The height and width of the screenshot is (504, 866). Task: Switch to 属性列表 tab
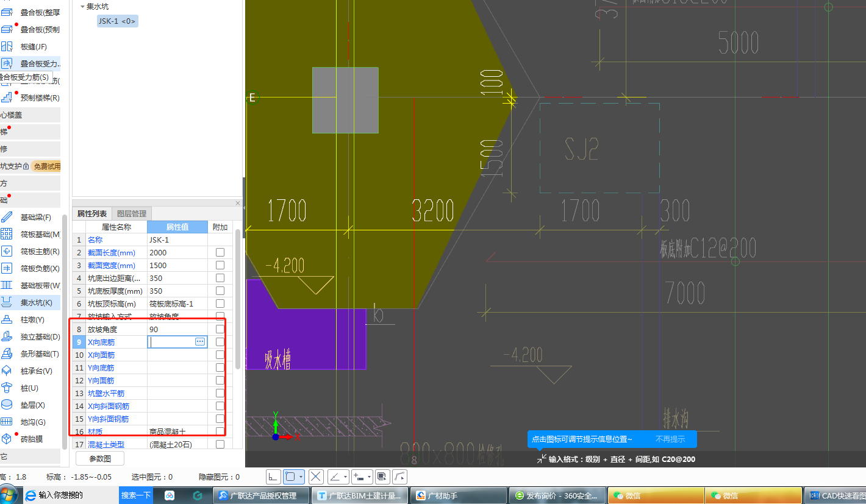[x=92, y=213]
